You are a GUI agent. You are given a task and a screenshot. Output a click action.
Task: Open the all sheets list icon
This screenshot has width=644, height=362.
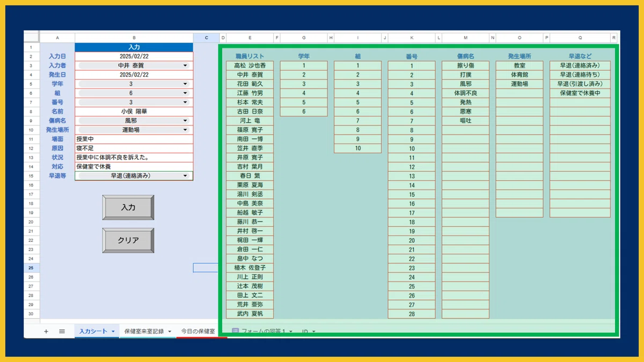click(62, 331)
